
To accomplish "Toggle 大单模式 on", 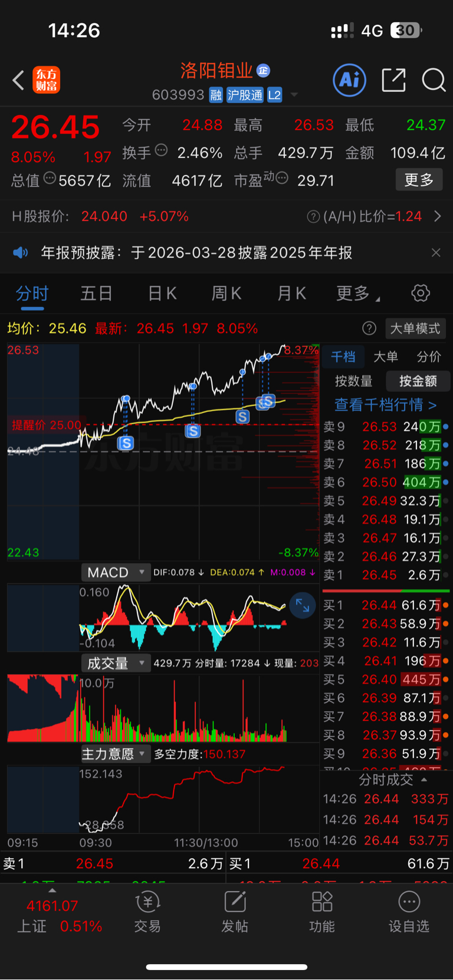I will click(x=415, y=328).
